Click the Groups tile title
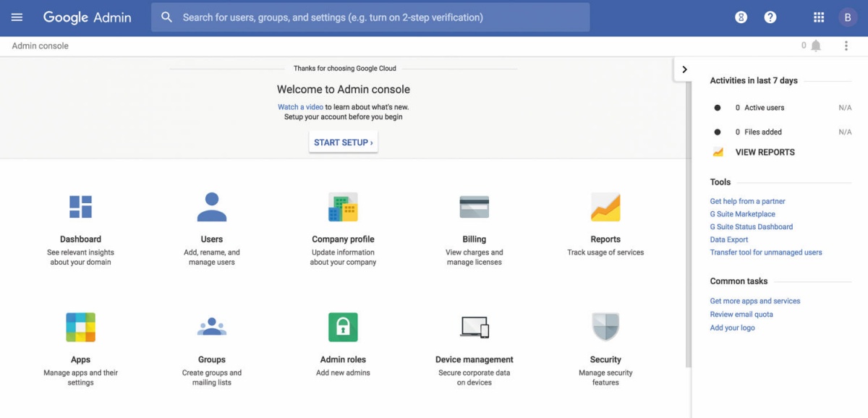The width and height of the screenshot is (868, 418). (212, 359)
